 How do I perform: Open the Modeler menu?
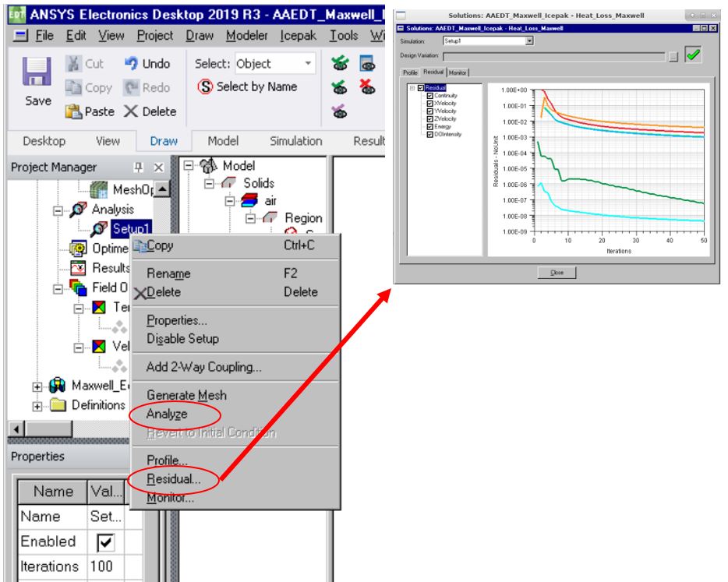pos(247,35)
